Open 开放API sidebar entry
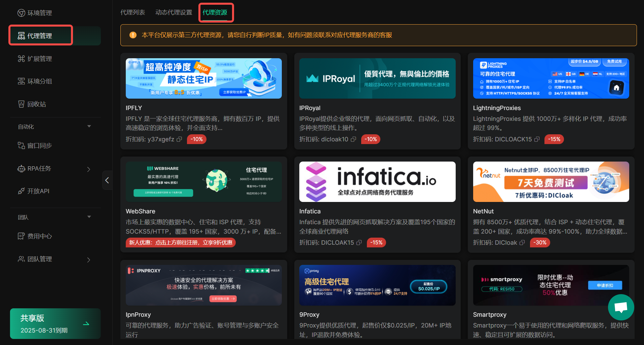This screenshot has height=345, width=644. 55,191
